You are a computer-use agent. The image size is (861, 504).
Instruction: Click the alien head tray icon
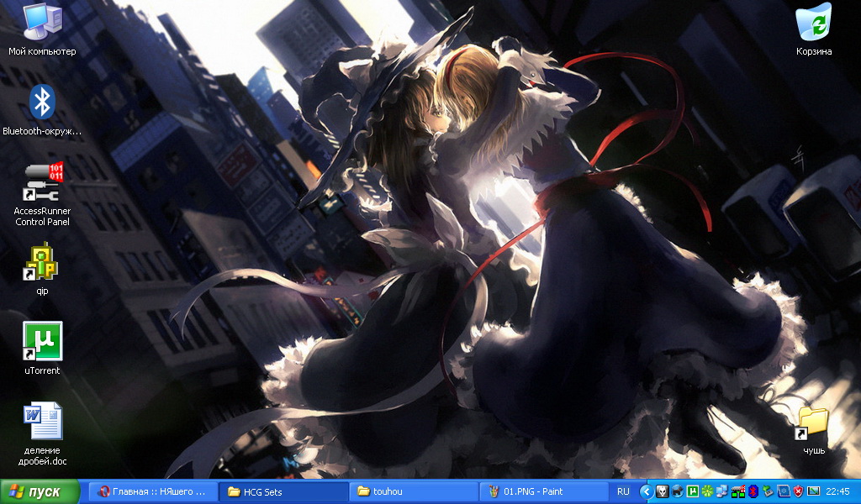coord(663,491)
